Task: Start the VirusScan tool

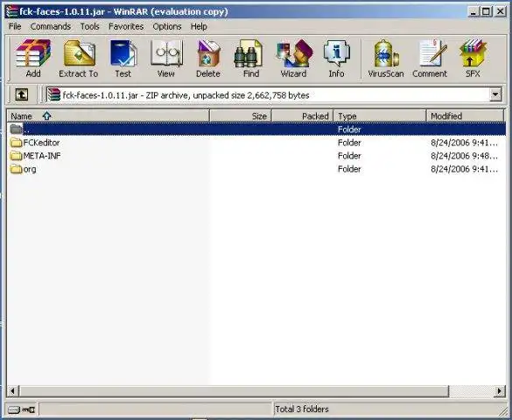Action: point(386,58)
